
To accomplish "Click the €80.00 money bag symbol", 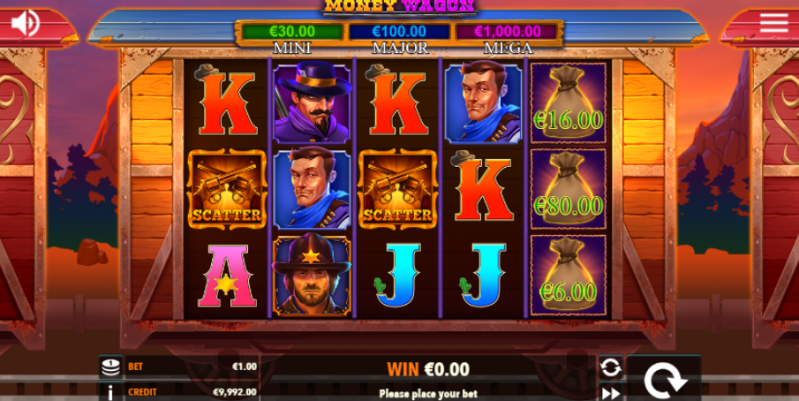I will tap(568, 189).
